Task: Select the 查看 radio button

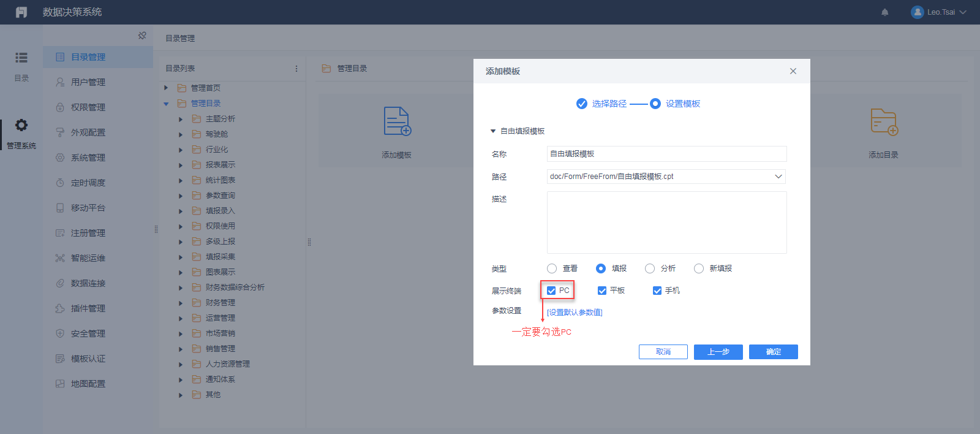Action: pos(552,268)
